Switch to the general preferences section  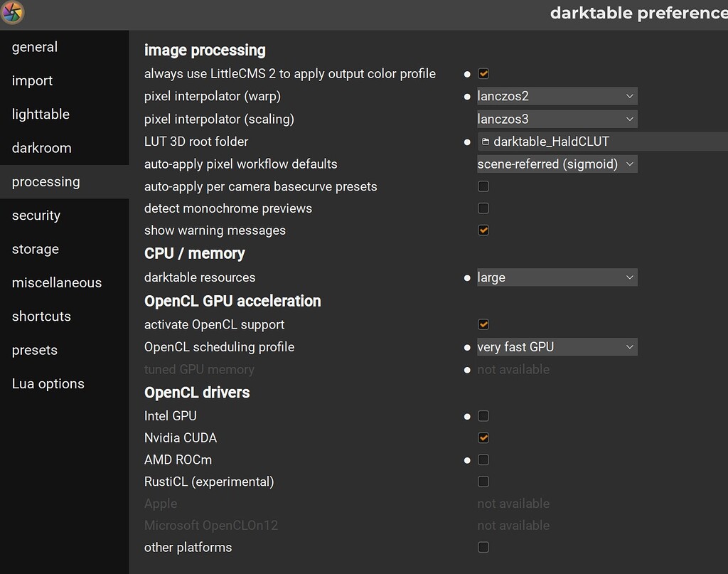(x=34, y=47)
